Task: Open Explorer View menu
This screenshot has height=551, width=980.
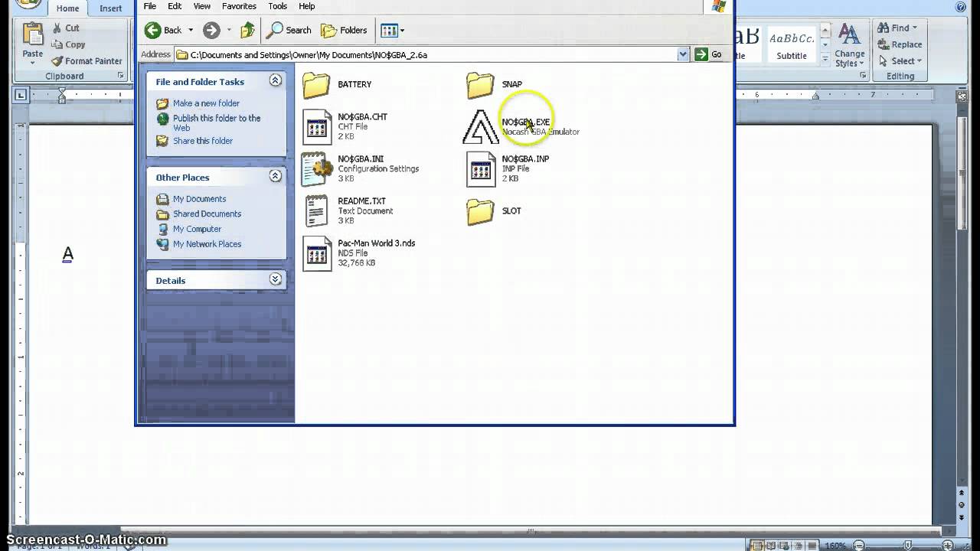Action: pyautogui.click(x=202, y=6)
